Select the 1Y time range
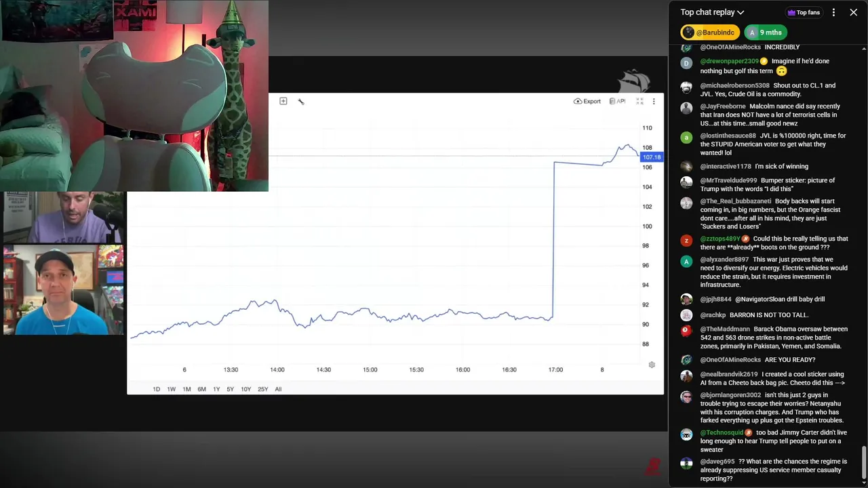 point(216,389)
